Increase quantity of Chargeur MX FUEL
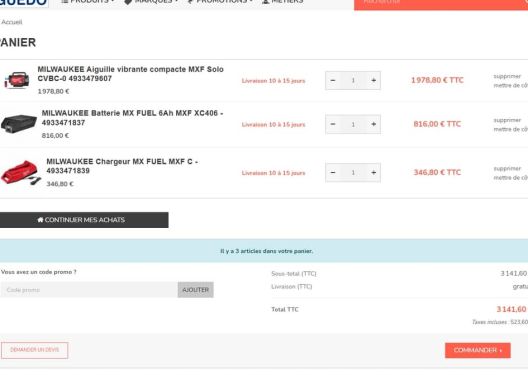The image size is (528, 380). [373, 172]
